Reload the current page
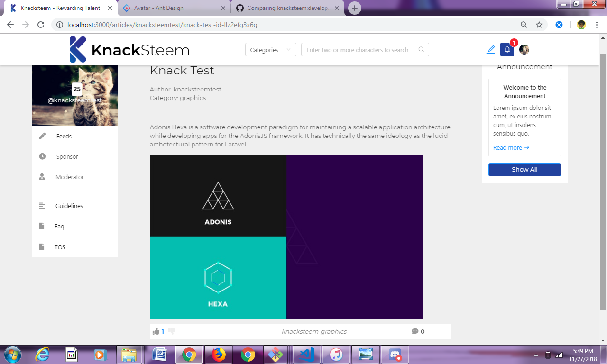This screenshot has height=364, width=607. click(x=41, y=25)
